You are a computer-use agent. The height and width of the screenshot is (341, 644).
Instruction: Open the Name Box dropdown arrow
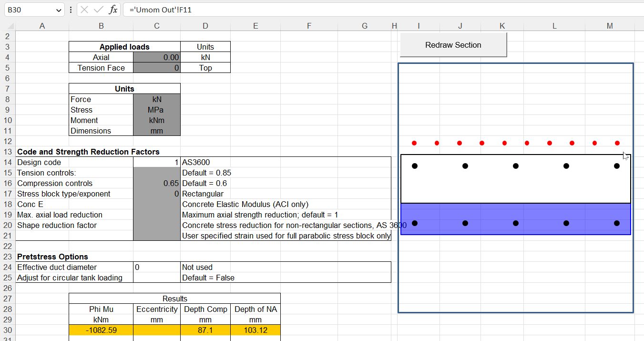pyautogui.click(x=59, y=10)
